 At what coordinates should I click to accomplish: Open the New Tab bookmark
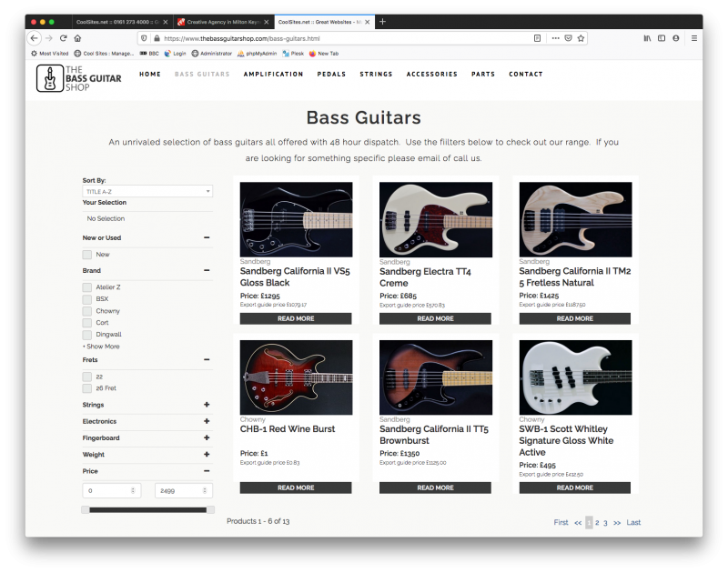tap(324, 54)
